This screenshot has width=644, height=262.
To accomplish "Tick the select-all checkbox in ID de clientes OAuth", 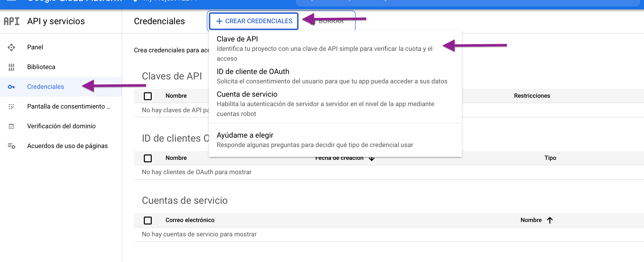I will [148, 158].
